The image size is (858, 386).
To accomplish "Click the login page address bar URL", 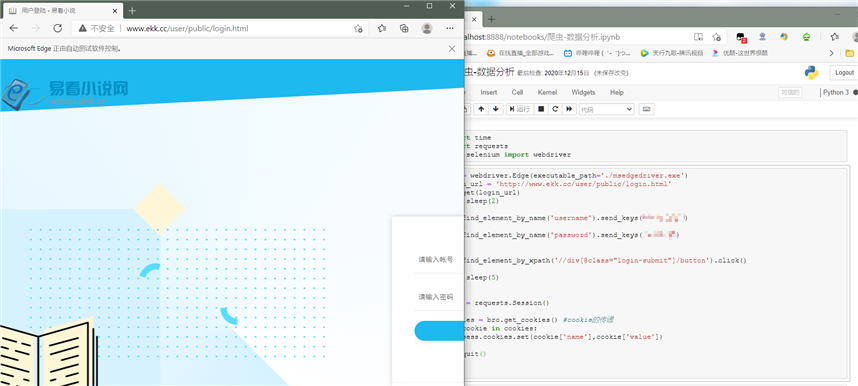I will coord(188,28).
